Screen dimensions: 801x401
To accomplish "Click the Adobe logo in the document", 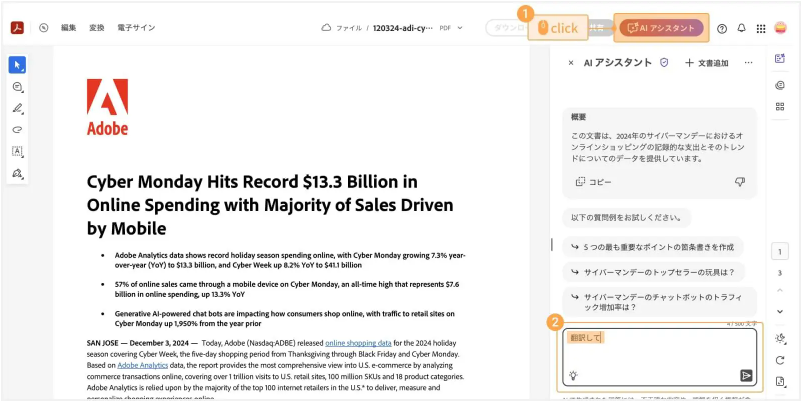I will point(107,107).
